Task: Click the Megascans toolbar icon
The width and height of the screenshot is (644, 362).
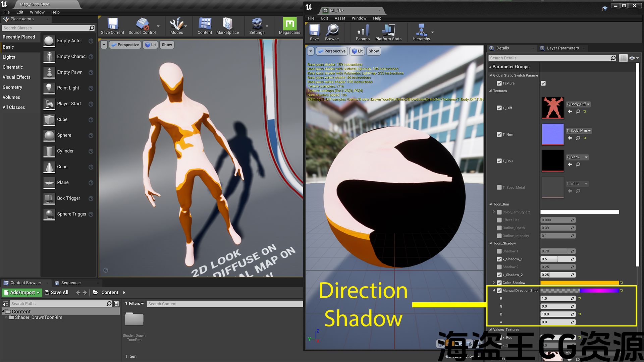Action: (x=289, y=24)
